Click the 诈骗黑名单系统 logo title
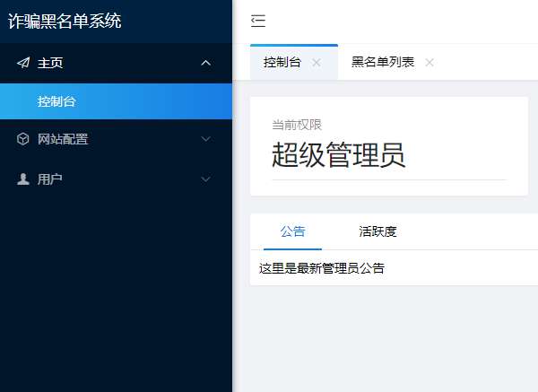Viewport: 538px width, 392px height. [65, 21]
